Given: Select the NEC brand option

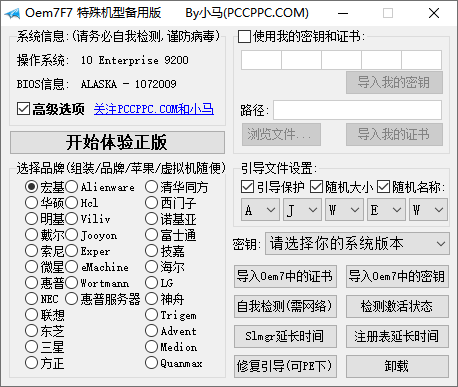Looking at the screenshot, I should pyautogui.click(x=31, y=299).
